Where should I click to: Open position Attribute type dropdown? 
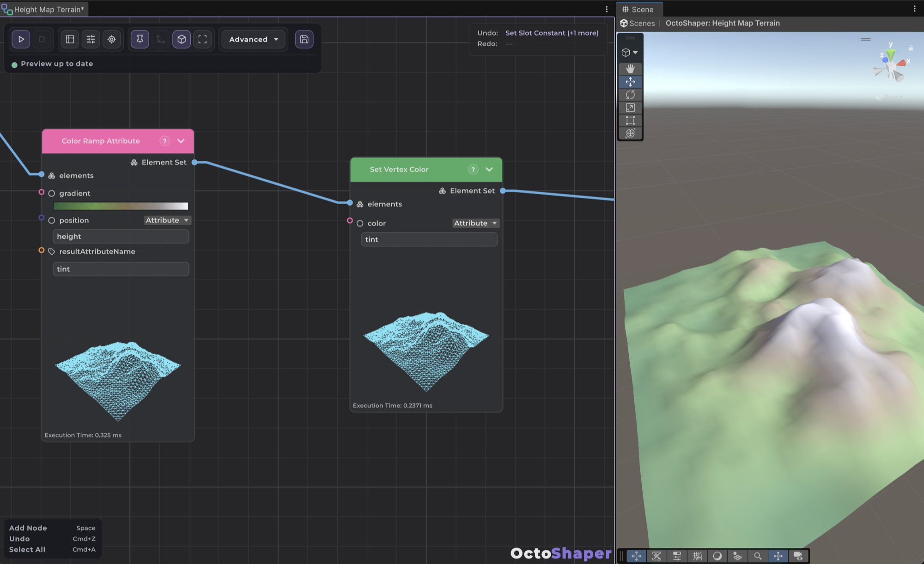click(167, 220)
